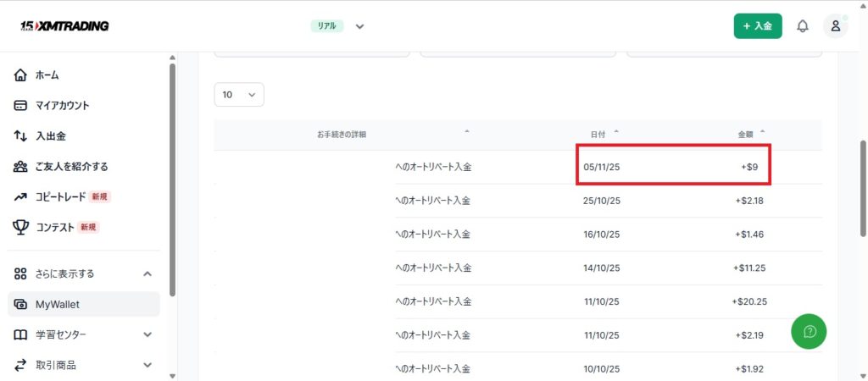Click the My Account card icon
Image resolution: width=868 pixels, height=381 pixels.
tap(21, 106)
